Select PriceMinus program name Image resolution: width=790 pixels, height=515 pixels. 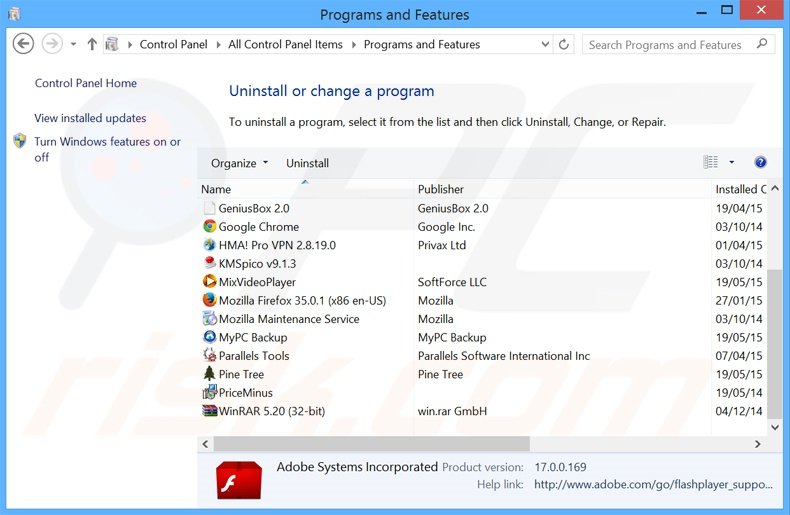point(246,393)
